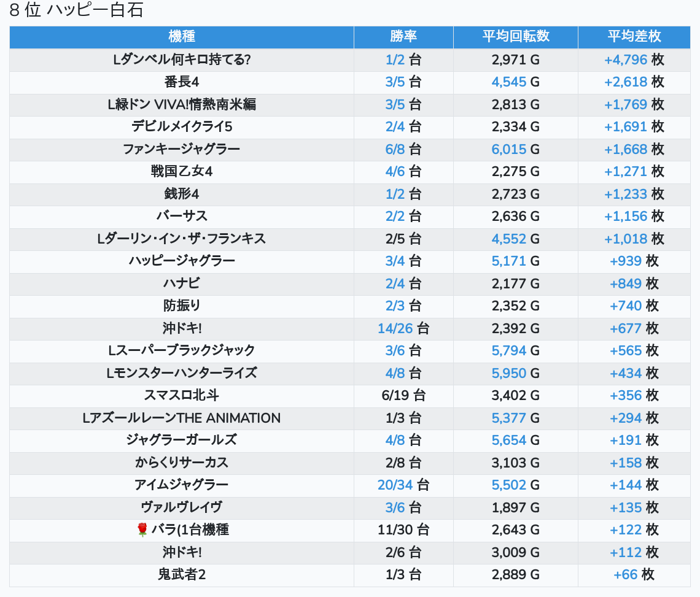This screenshot has width=700, height=597.
Task: Click the +1,691 枚 difference value
Action: [634, 127]
